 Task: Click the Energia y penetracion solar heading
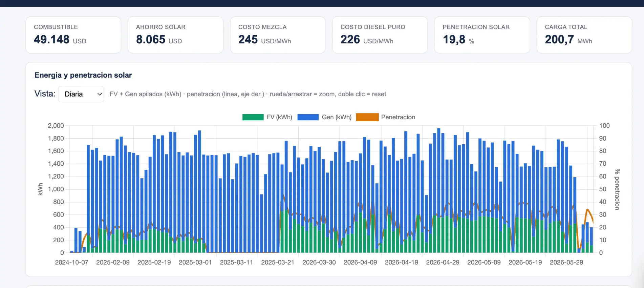(x=83, y=75)
